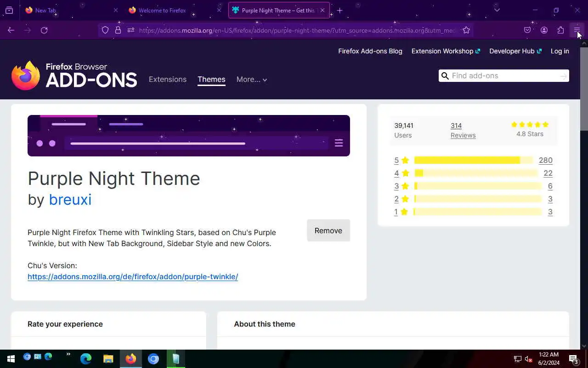Expand hidden quick launch icons chevron on taskbar
588x368 pixels.
[68, 354]
